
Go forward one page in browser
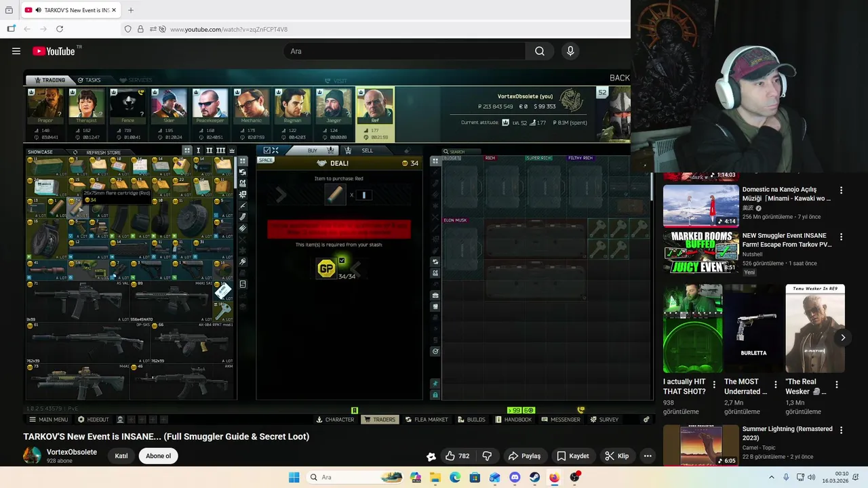(43, 29)
